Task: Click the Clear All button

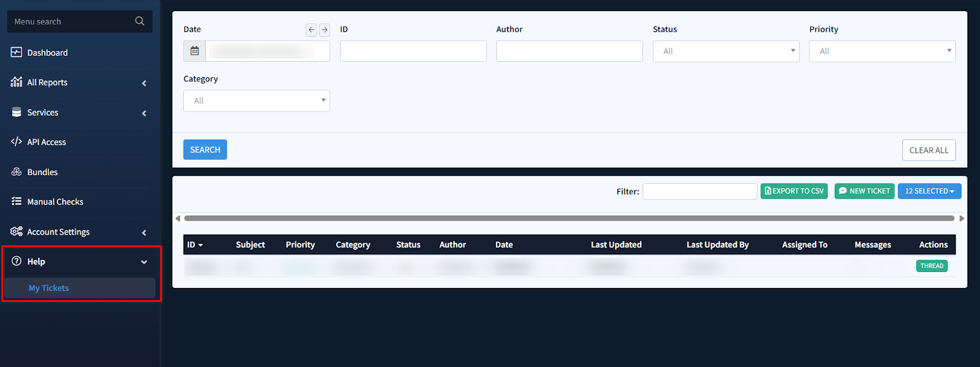Action: click(929, 150)
